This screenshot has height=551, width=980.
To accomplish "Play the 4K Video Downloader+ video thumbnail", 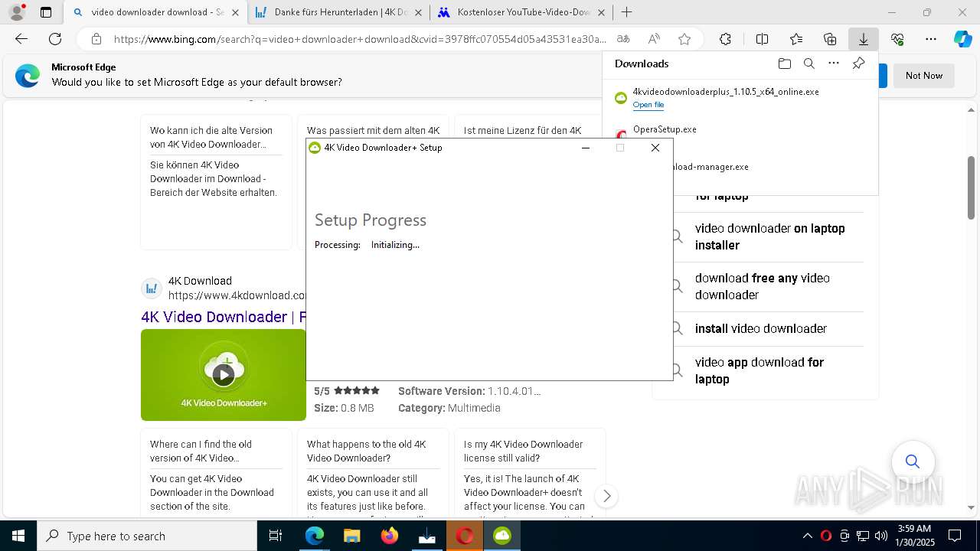I will click(224, 374).
